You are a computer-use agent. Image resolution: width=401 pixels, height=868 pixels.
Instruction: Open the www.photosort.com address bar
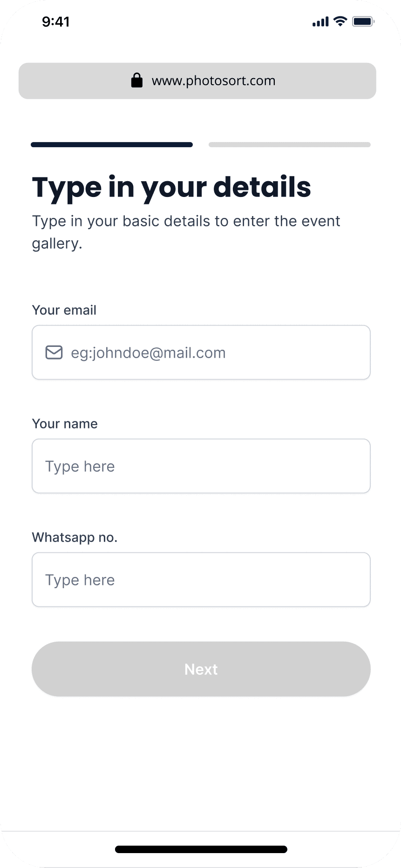pyautogui.click(x=197, y=81)
